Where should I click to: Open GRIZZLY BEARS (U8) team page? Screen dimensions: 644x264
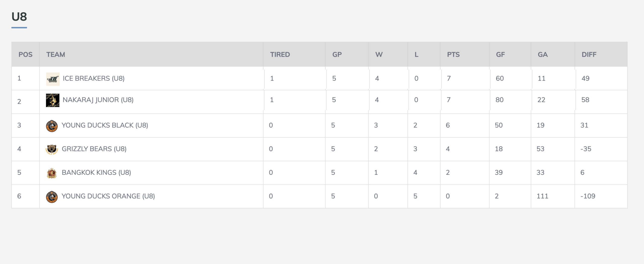(x=94, y=149)
